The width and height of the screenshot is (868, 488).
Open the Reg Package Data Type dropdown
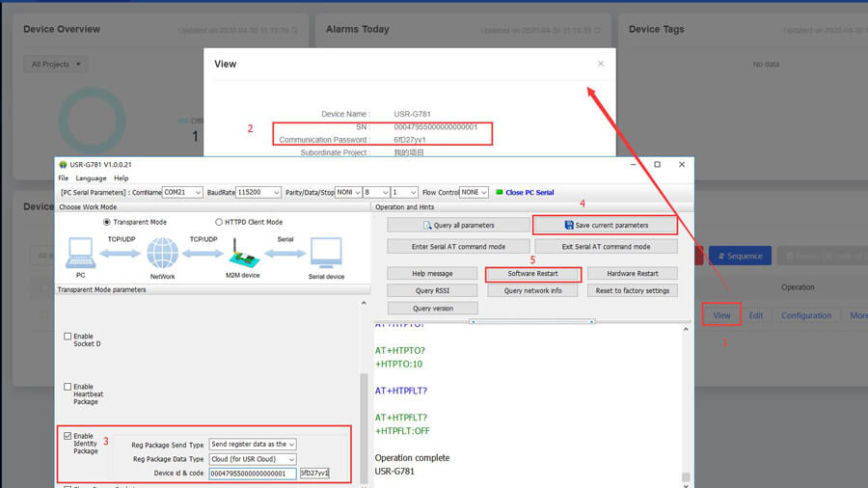click(x=253, y=459)
